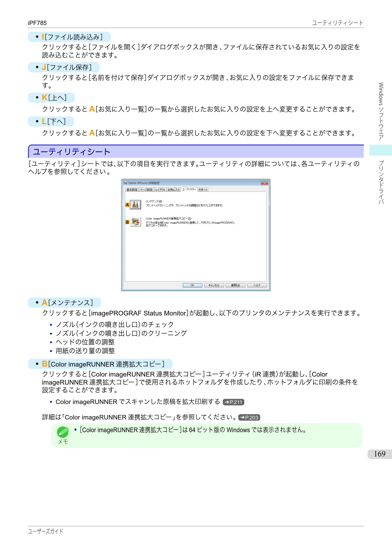Click the ヘルプ button in the dialog

click(x=257, y=285)
